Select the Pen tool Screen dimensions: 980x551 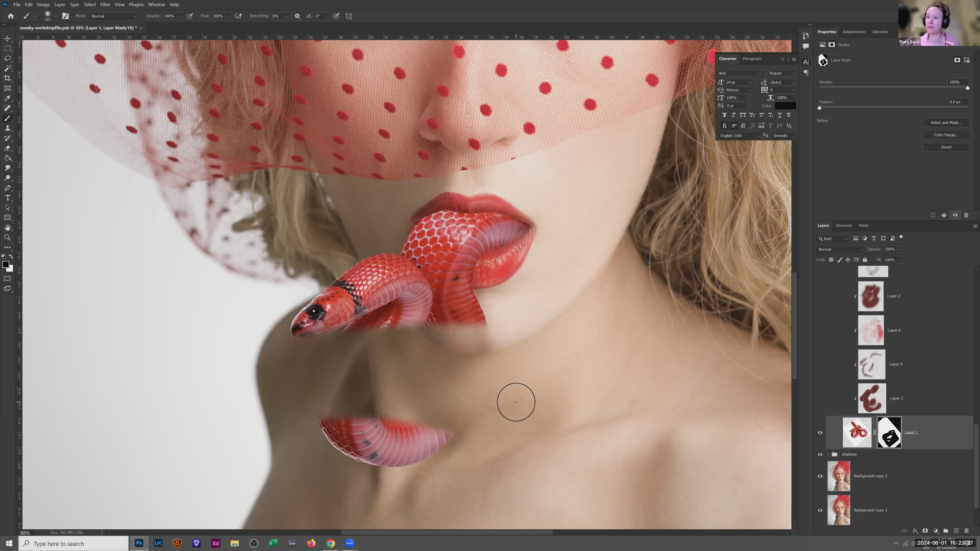coord(7,188)
